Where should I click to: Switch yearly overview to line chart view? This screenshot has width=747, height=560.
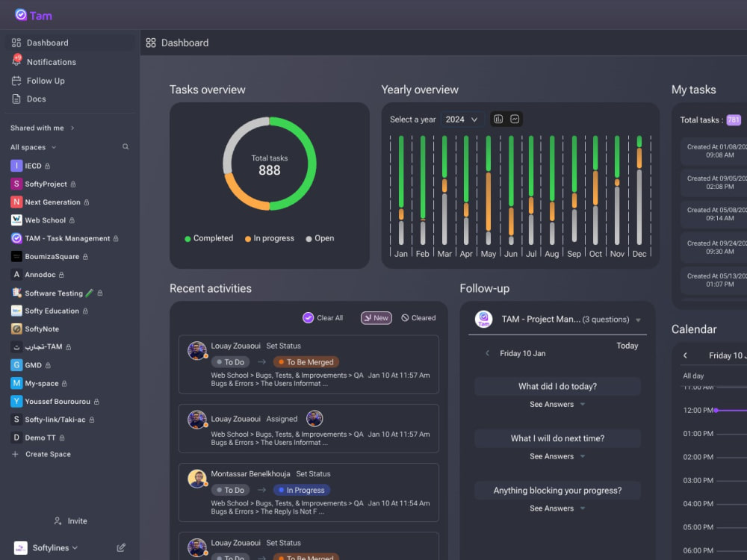pyautogui.click(x=515, y=119)
